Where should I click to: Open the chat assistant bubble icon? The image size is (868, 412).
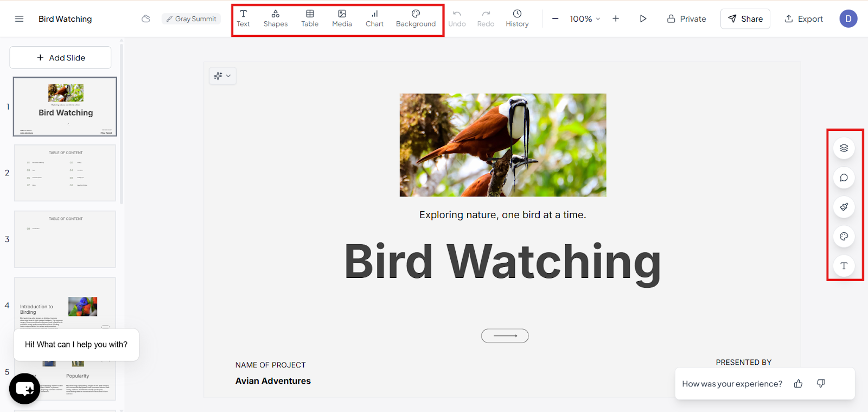[x=25, y=389]
